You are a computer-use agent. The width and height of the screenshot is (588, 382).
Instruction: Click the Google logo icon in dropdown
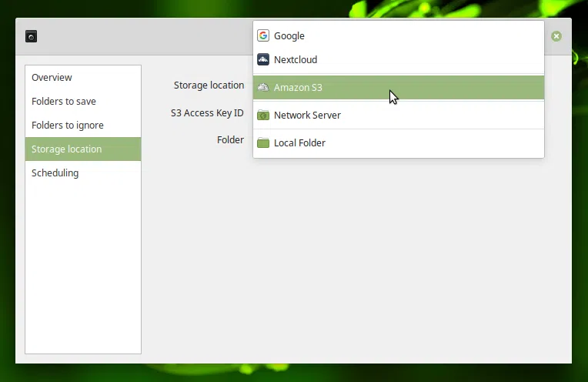pos(263,35)
